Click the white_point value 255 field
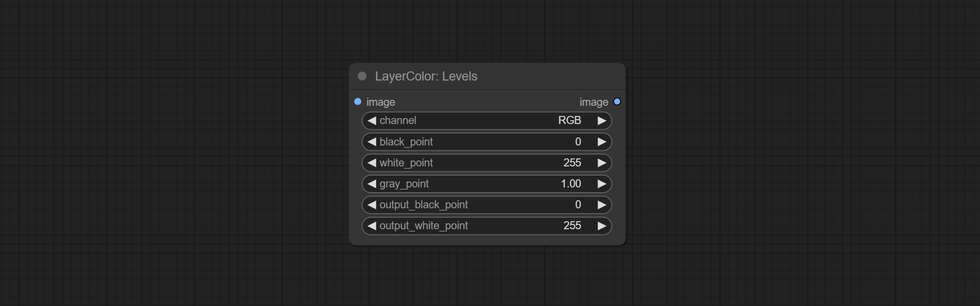Viewport: 980px width, 306px height. click(487, 163)
